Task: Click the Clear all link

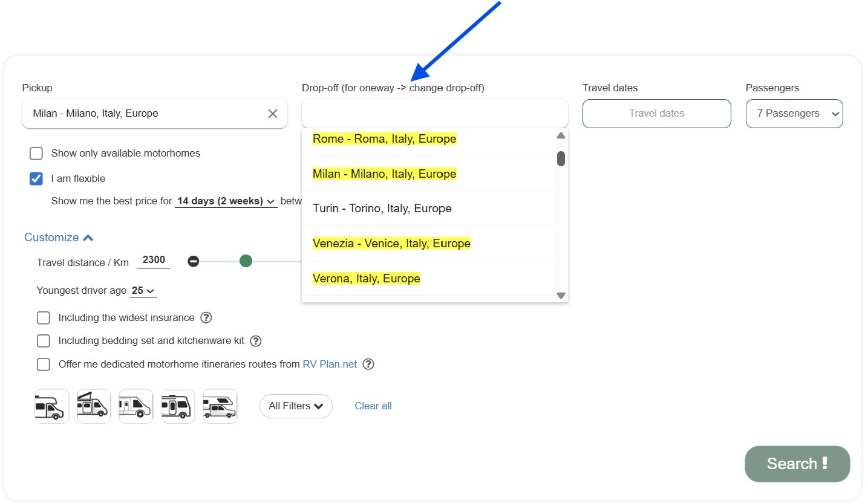Action: click(373, 406)
